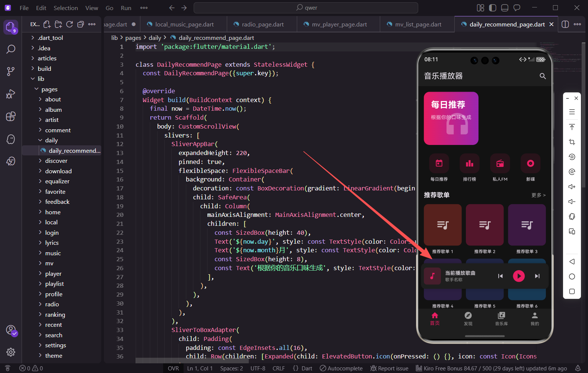Open Run and Debug view
Image resolution: width=588 pixels, height=373 pixels.
pyautogui.click(x=11, y=94)
